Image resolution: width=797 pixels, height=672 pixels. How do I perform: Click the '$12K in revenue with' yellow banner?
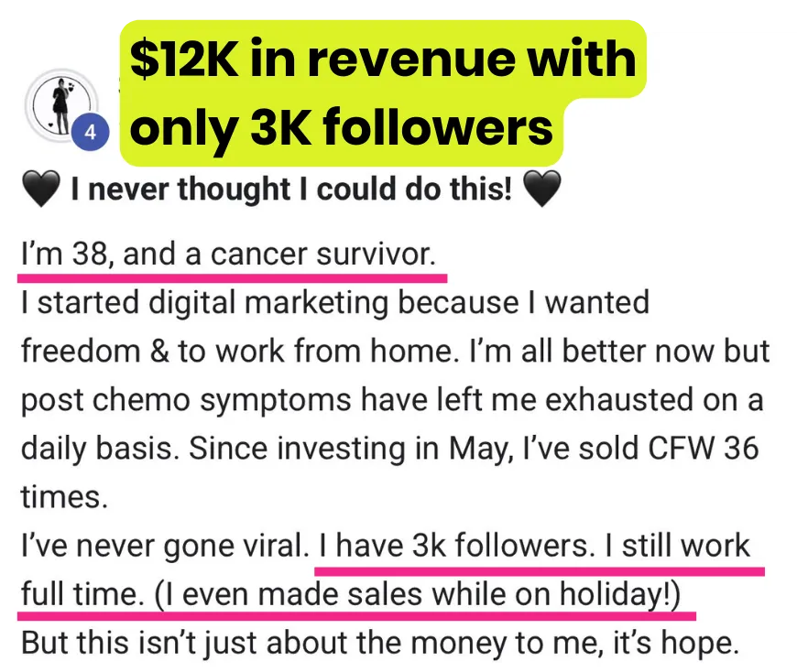pyautogui.click(x=382, y=60)
